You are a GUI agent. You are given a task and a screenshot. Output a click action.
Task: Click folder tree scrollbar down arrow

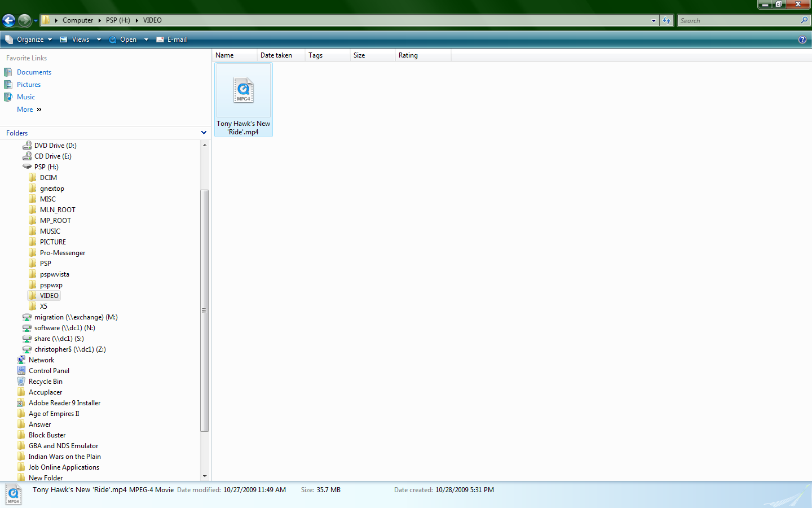(x=205, y=476)
